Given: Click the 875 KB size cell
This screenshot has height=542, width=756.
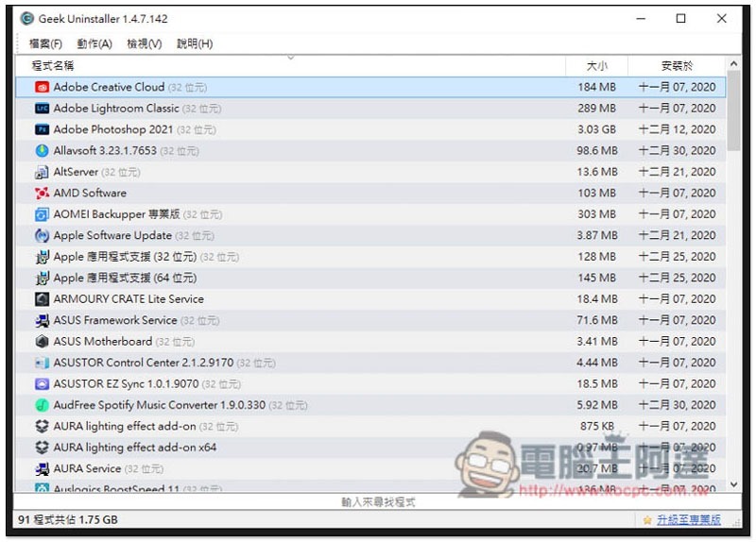Looking at the screenshot, I should click(x=597, y=427).
